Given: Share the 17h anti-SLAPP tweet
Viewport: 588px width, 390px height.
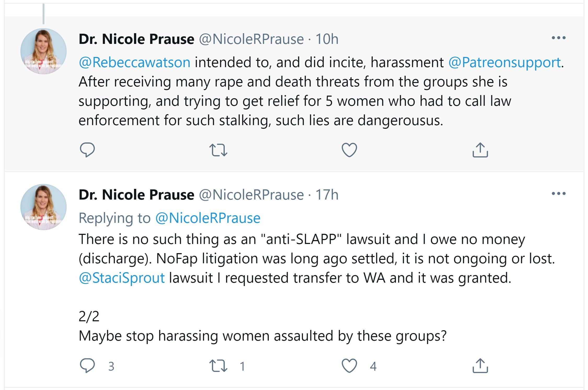Looking at the screenshot, I should click(480, 366).
